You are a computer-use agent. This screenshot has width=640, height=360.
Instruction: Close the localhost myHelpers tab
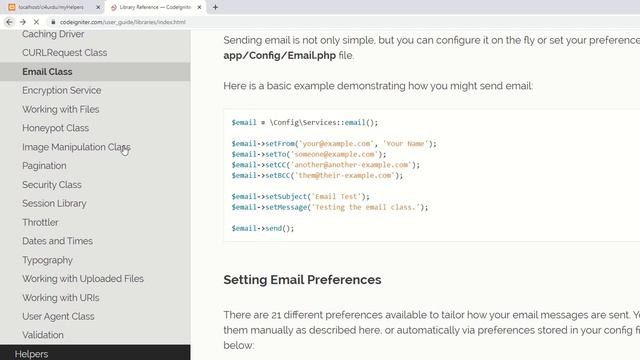click(x=98, y=7)
